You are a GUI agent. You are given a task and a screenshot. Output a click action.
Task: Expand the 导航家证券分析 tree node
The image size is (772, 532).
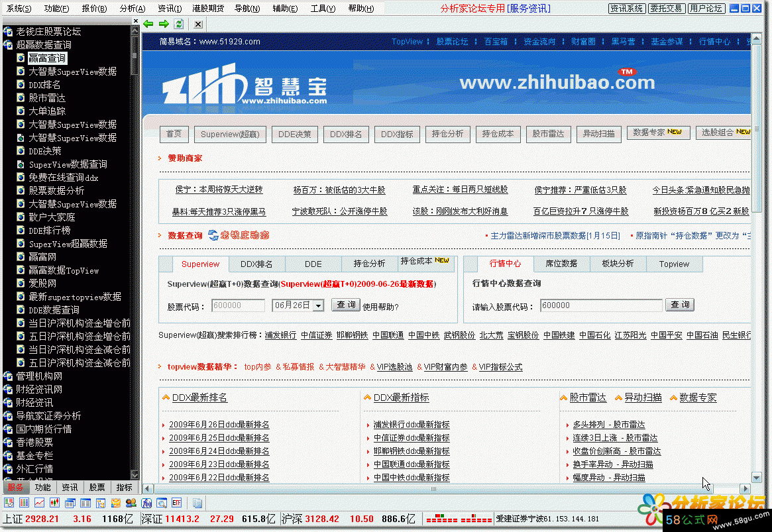click(8, 416)
